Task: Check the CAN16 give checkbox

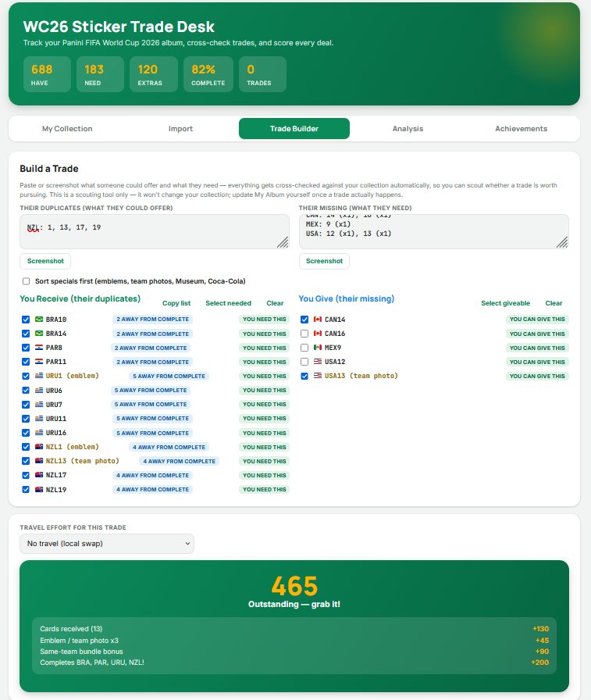Action: pyautogui.click(x=304, y=334)
